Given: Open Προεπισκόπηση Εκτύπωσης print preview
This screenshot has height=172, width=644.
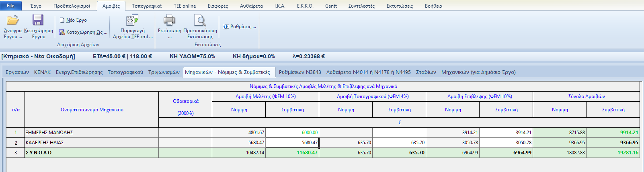Looking at the screenshot, I should 200,20.
